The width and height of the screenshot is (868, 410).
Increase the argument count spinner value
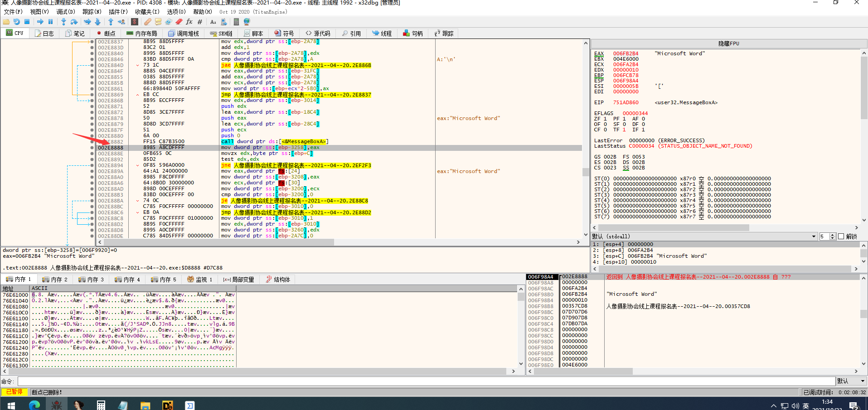pyautogui.click(x=832, y=235)
